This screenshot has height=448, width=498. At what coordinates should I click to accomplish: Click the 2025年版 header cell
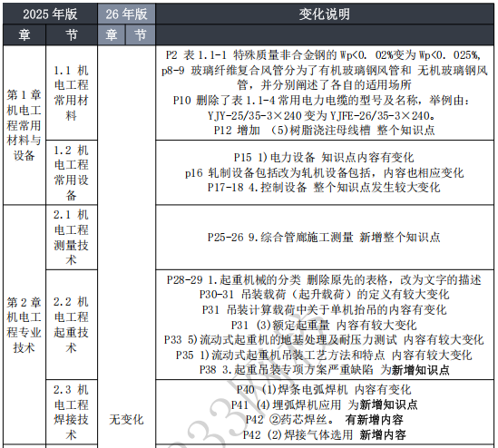point(50,14)
